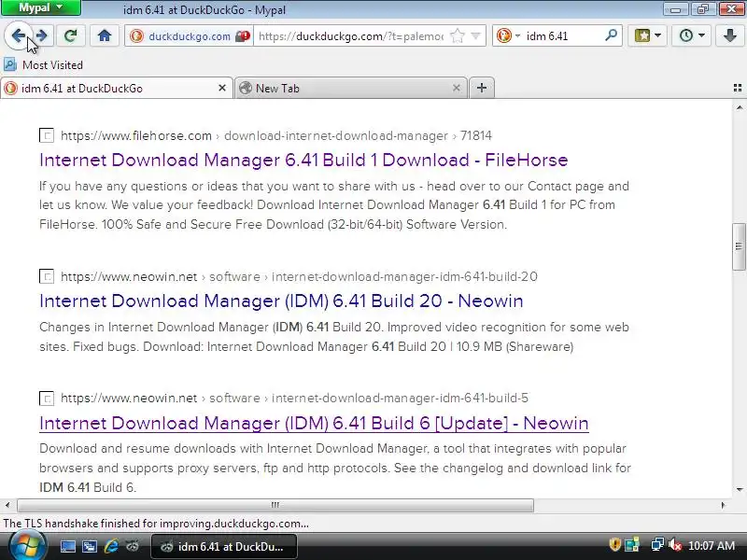Click Switch between windows quick launch icon
Screen dimensions: 747x560
click(x=89, y=546)
